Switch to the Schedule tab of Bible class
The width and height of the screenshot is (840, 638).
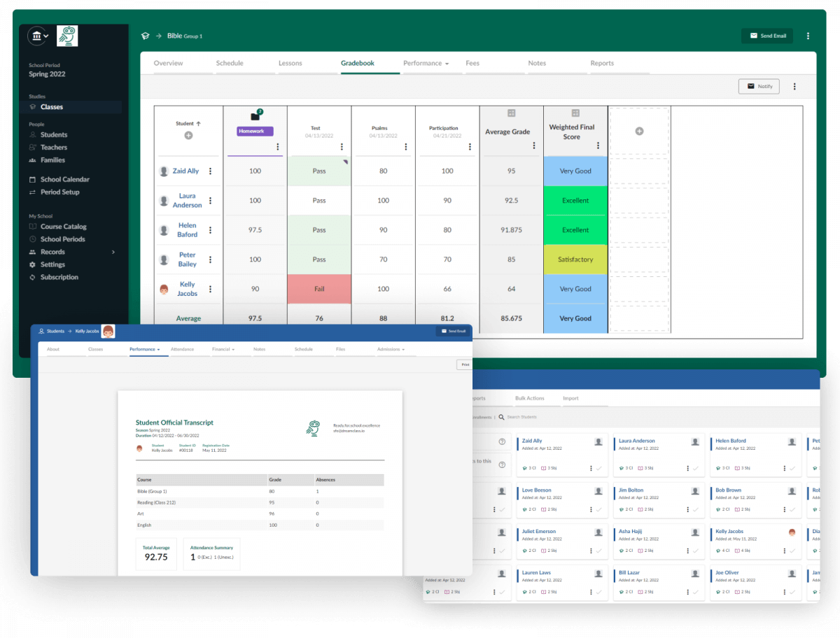[x=230, y=64]
